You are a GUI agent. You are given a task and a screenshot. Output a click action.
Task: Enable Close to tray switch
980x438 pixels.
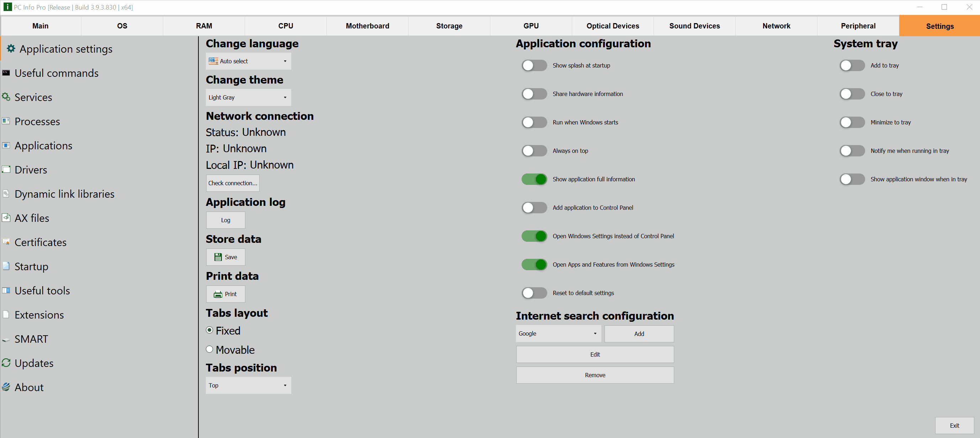pyautogui.click(x=852, y=94)
